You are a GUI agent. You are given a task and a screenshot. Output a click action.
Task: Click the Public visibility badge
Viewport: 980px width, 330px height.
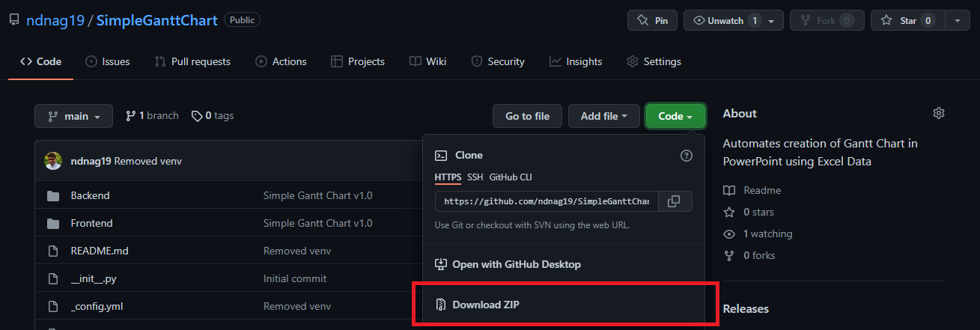(242, 20)
